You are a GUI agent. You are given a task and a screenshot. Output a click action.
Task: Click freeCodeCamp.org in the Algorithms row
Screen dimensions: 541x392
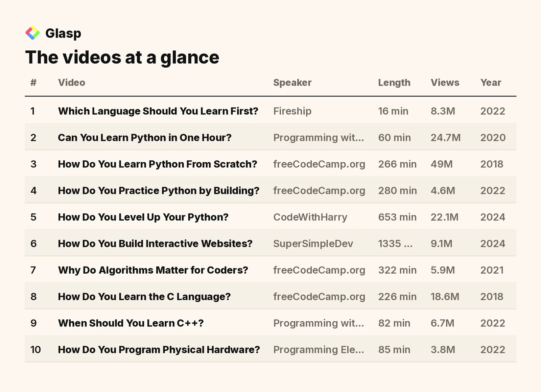coord(319,270)
